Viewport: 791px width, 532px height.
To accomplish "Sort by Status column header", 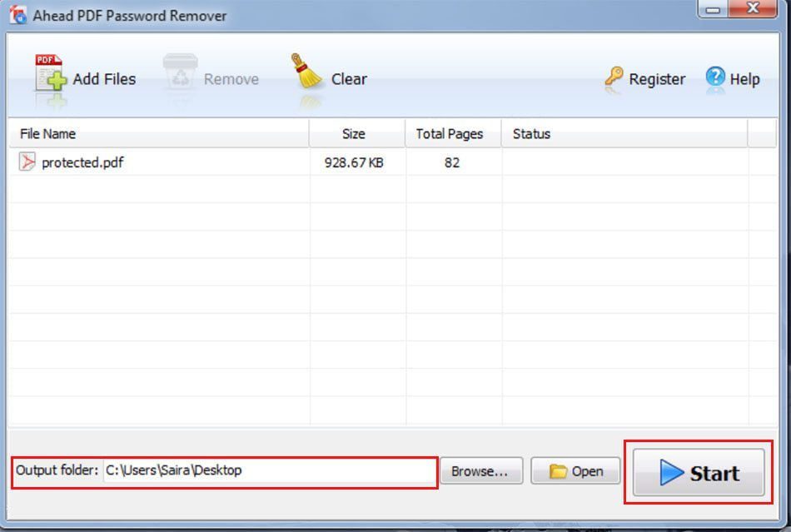I will coord(624,134).
